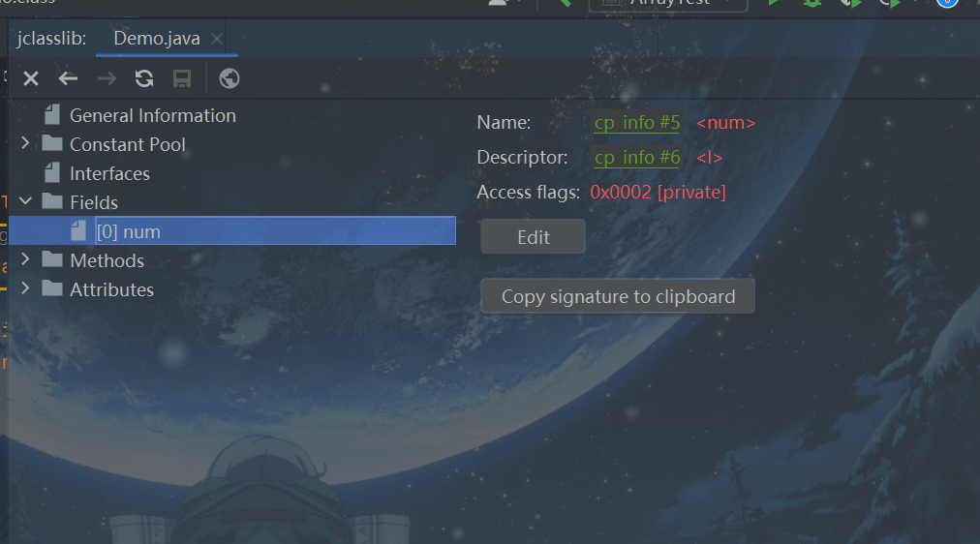The image size is (980, 544).
Task: Expand the Methods tree node
Action: [x=25, y=259]
